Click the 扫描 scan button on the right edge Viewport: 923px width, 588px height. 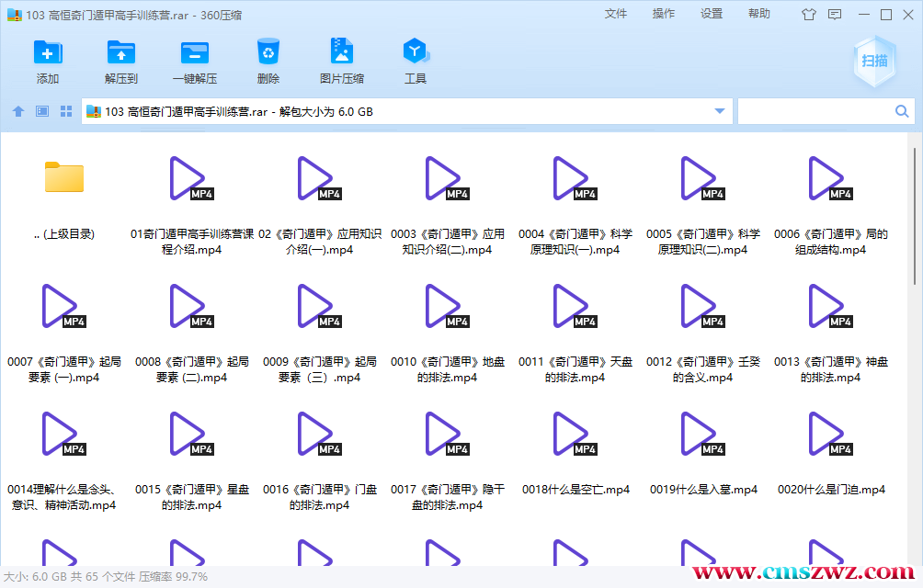click(876, 60)
